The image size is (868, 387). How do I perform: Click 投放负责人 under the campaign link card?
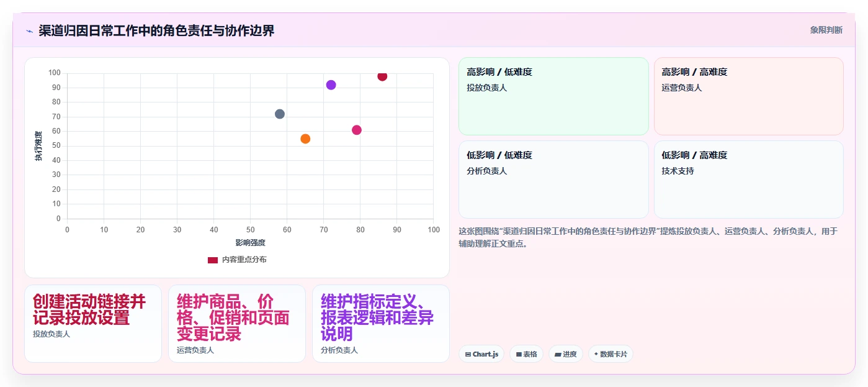click(51, 334)
